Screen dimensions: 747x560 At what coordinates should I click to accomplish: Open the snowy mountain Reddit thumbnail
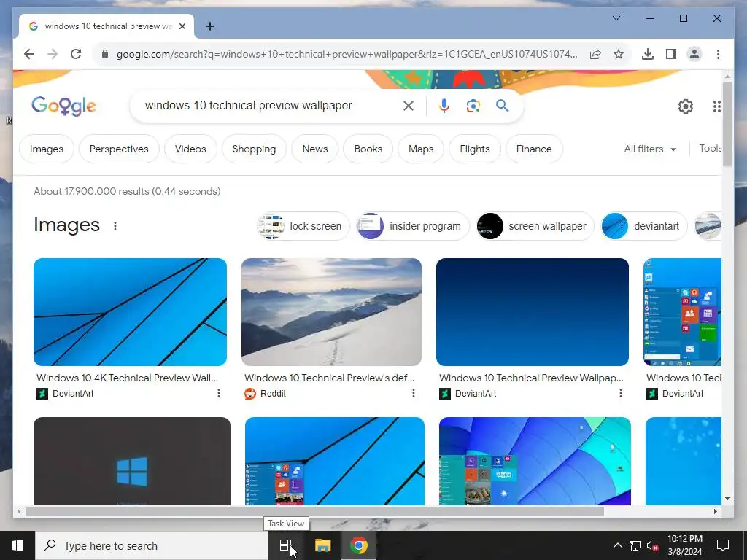tap(332, 312)
